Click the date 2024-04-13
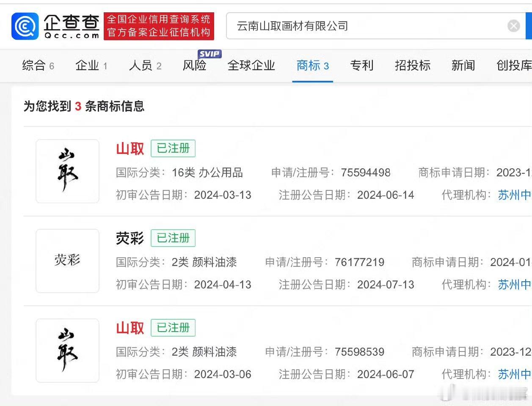Screen dimensions: 532x406 223,285
